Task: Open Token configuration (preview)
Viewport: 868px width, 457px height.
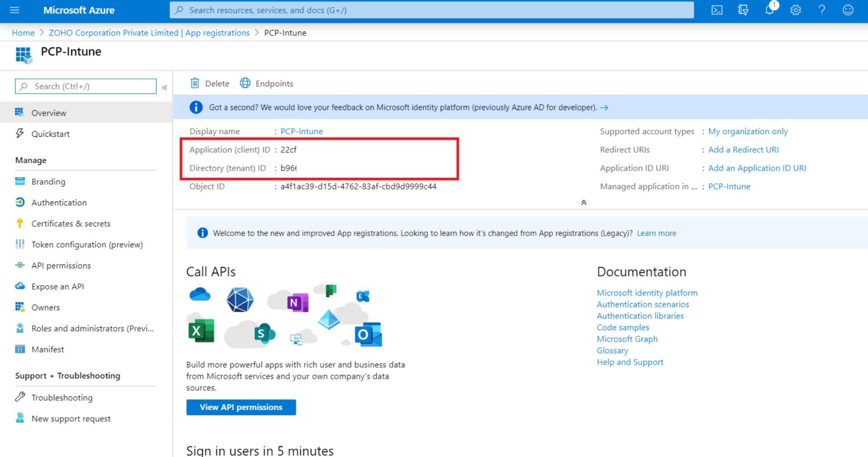Action: tap(86, 245)
